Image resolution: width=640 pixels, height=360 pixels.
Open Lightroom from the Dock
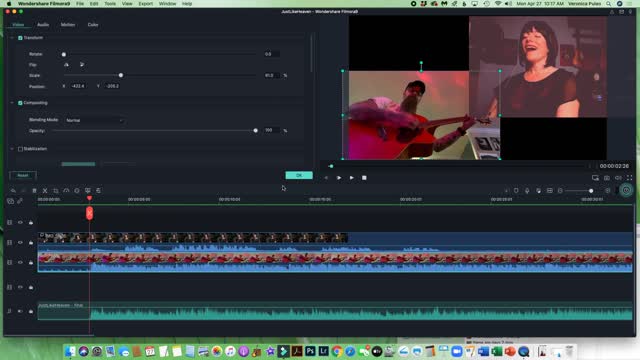click(324, 351)
